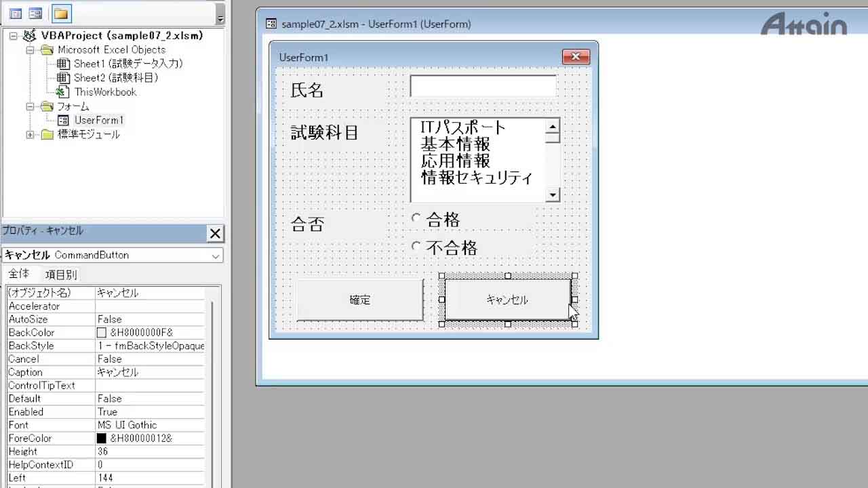Select Sheet2 (試験科目) in project tree
This screenshot has height=488, width=868.
[115, 78]
